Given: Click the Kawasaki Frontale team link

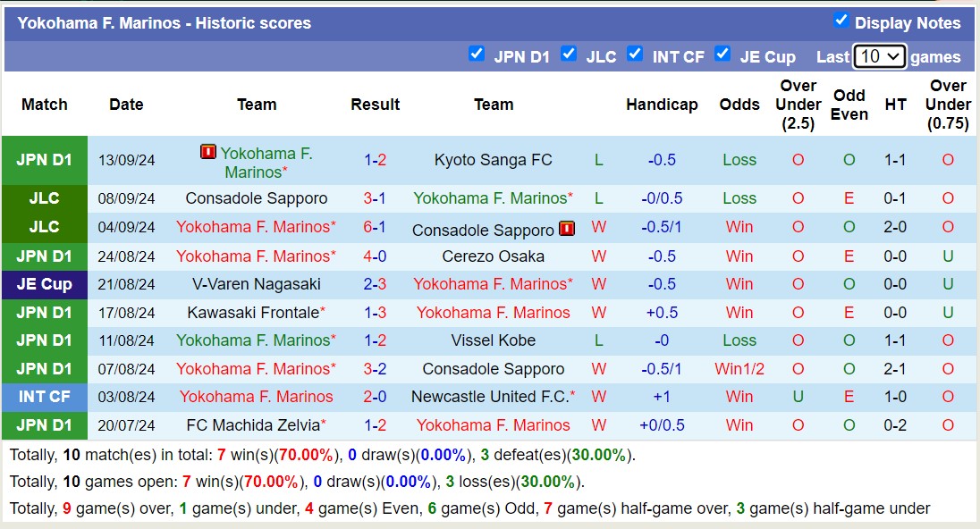Looking at the screenshot, I should tap(253, 313).
